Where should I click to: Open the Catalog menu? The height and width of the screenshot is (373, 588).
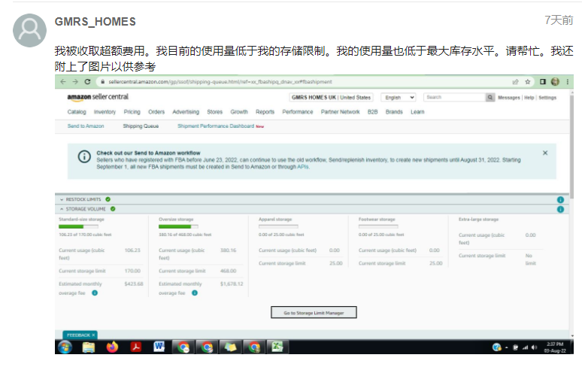point(77,112)
